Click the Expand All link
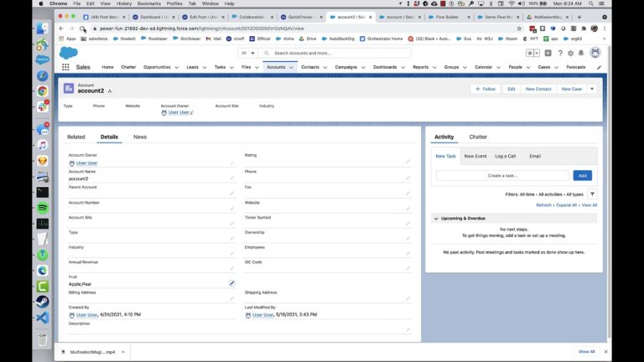Screen dimensions: 644x362 (x=567, y=204)
